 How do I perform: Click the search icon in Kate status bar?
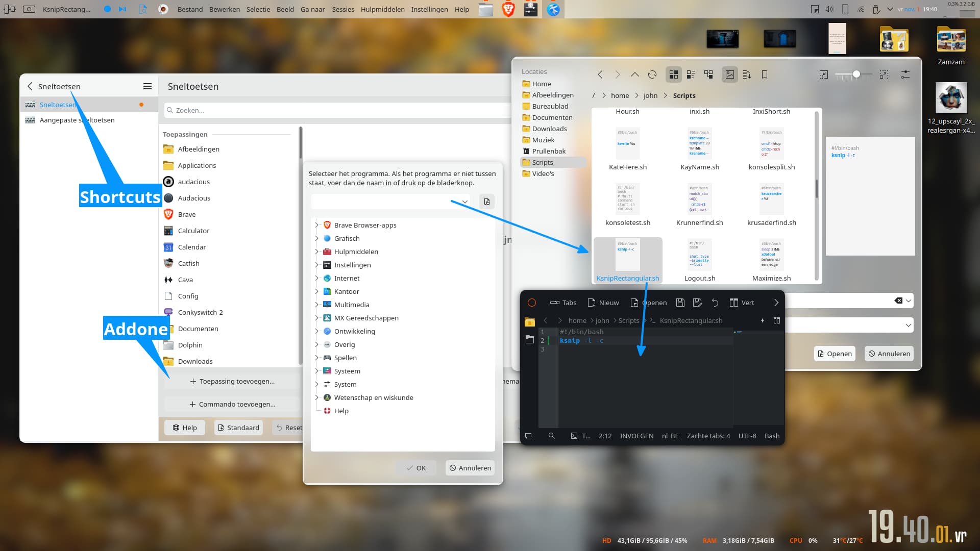[x=551, y=436]
